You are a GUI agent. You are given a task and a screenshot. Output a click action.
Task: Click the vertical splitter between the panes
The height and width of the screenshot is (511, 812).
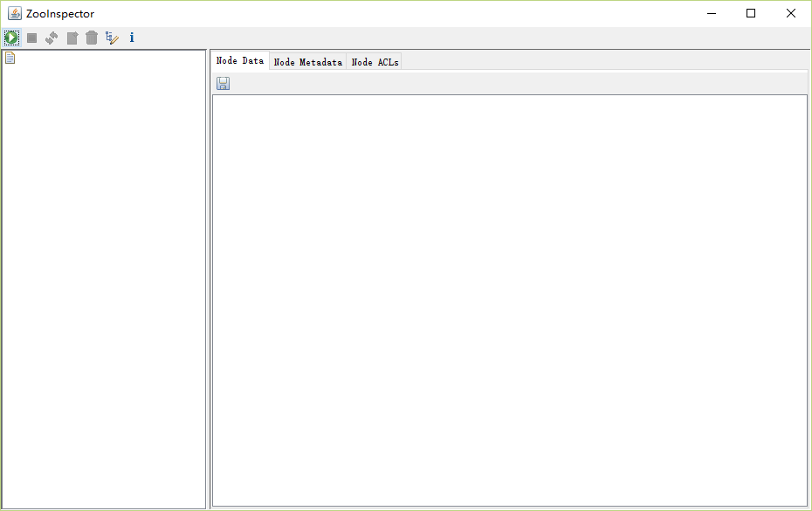click(209, 280)
